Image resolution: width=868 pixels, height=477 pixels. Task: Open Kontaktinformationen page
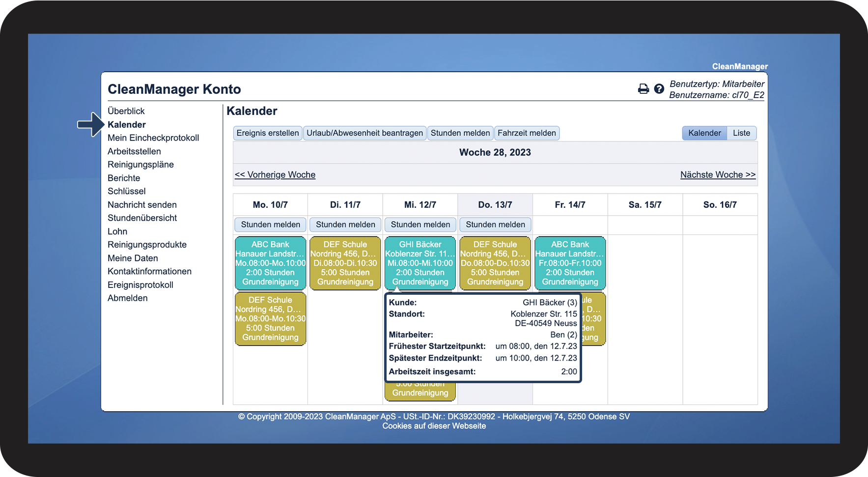(x=149, y=271)
